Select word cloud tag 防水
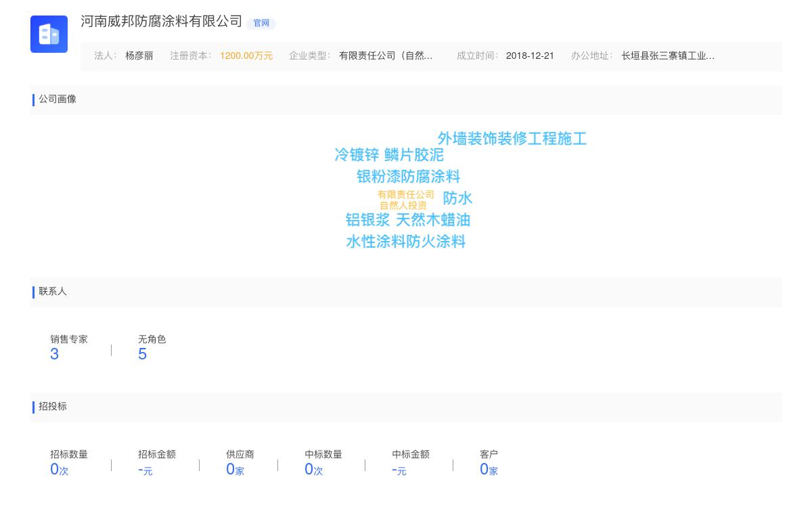 [x=457, y=198]
